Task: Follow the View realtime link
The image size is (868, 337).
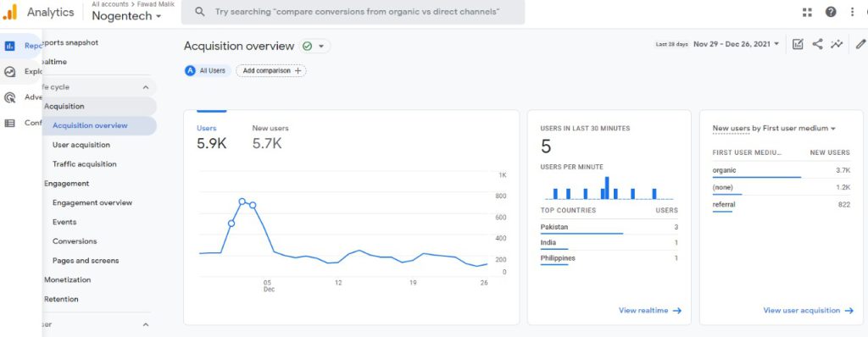Action: point(650,311)
